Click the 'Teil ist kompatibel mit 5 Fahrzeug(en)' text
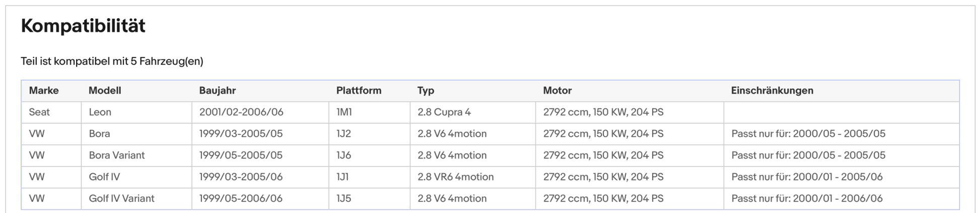The width and height of the screenshot is (980, 213). coord(112,61)
